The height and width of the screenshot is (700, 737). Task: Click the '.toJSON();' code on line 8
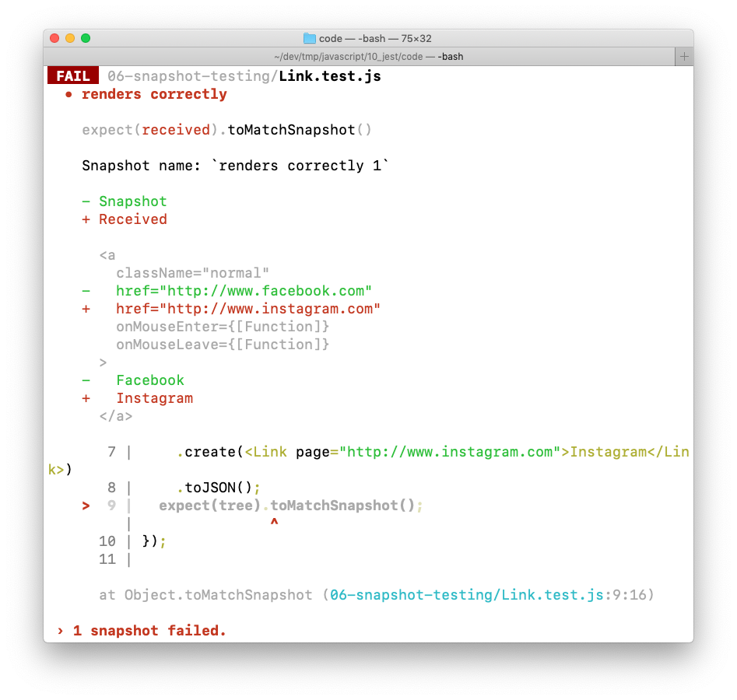[219, 488]
